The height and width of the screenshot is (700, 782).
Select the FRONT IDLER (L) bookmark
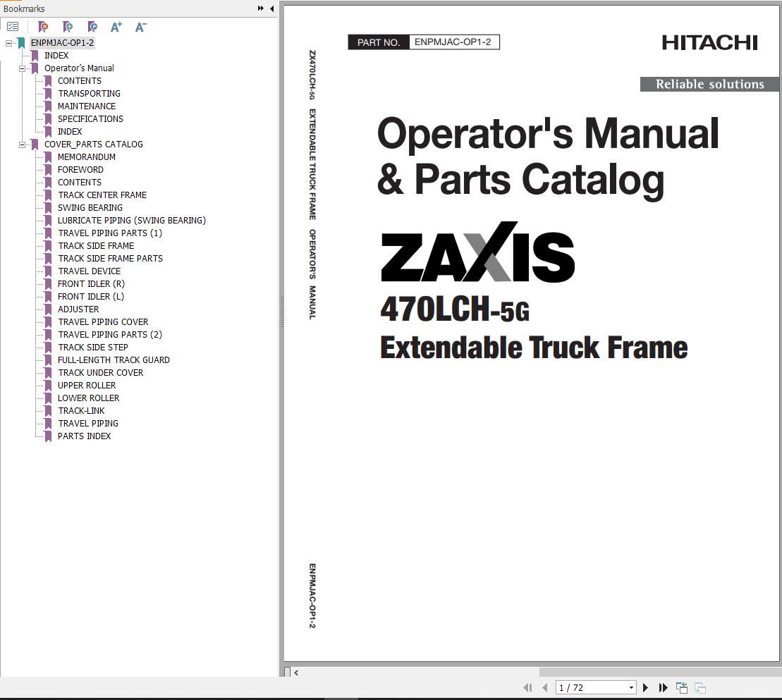pyautogui.click(x=91, y=296)
